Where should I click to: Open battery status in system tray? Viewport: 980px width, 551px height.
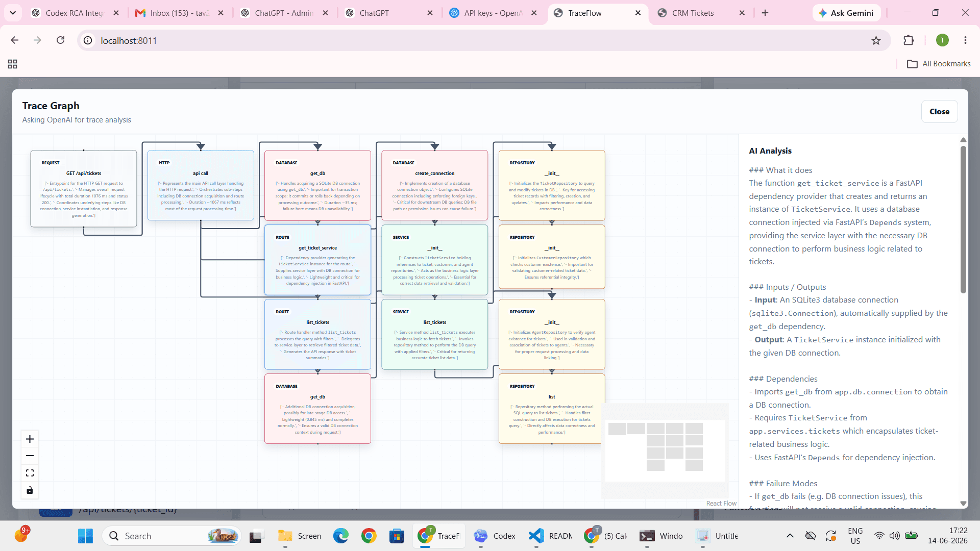pos(911,536)
